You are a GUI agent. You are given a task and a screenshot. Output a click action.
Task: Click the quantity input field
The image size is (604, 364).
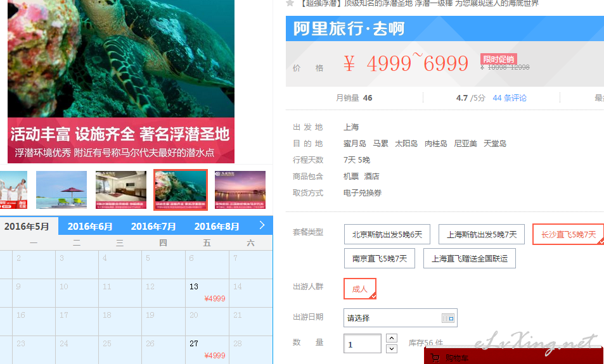[362, 344]
